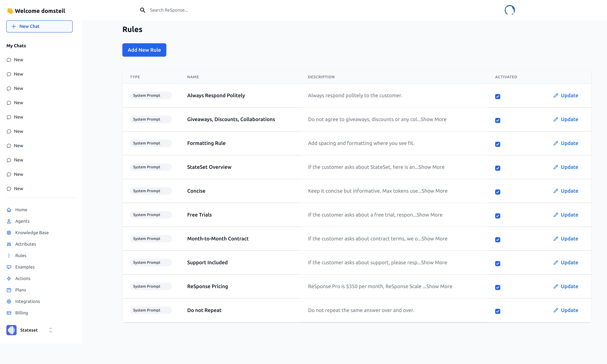The image size is (607, 364).
Task: Go to Rules in the sidebar
Action: point(21,255)
